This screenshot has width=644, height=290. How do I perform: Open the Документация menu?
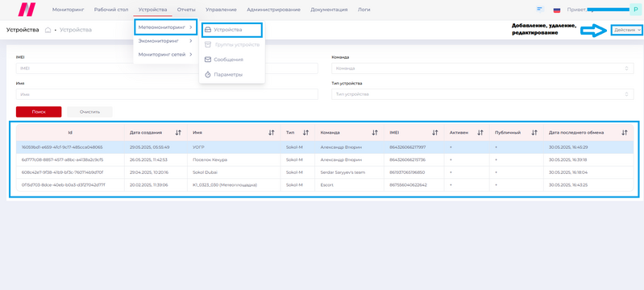click(329, 10)
